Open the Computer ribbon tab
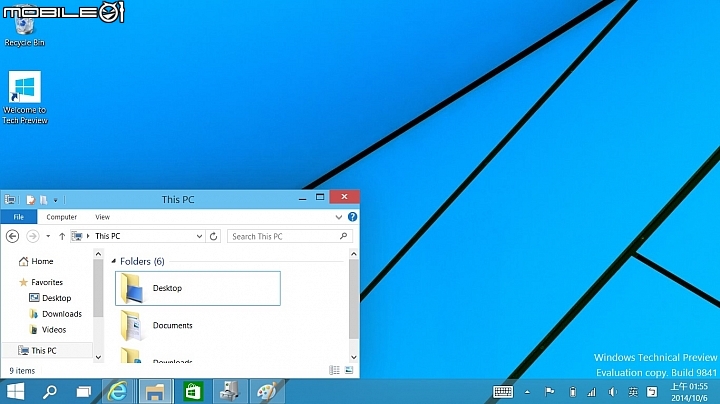720x404 pixels. coord(62,217)
